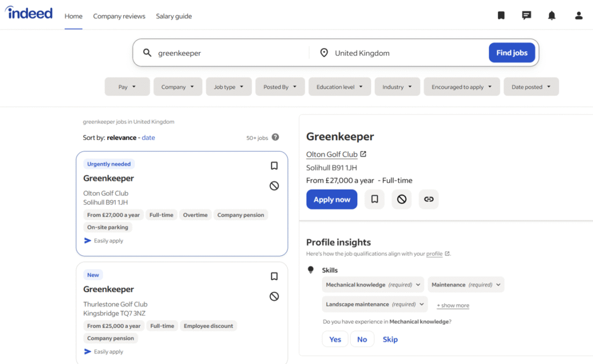Open the Job type filter dropdown
Viewport: 593px width, 364px height.
pyautogui.click(x=229, y=87)
